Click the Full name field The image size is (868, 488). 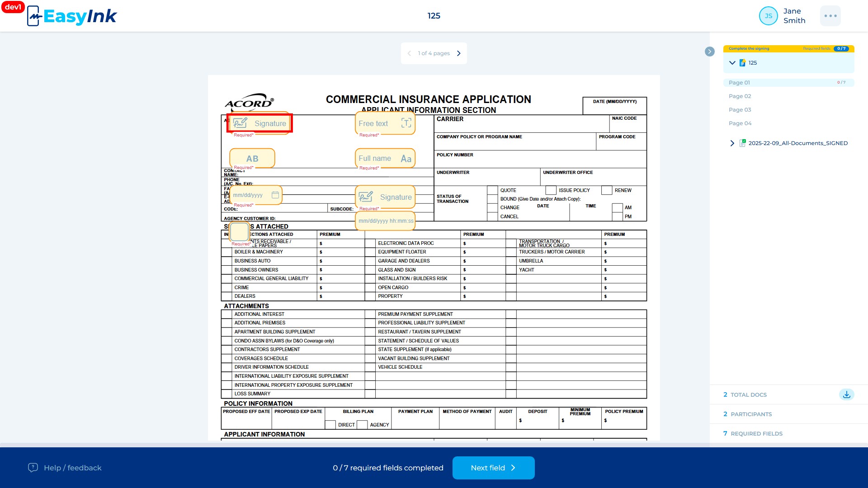385,159
